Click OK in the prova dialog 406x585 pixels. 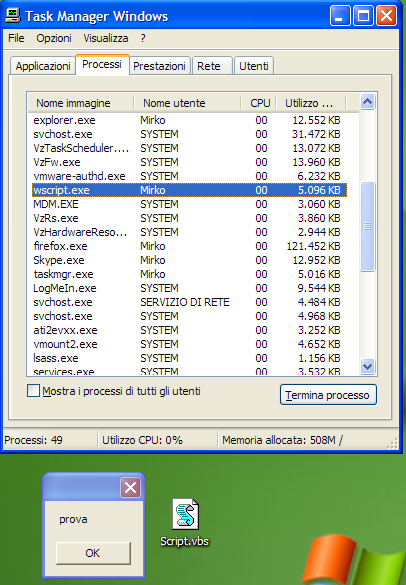coord(93,553)
